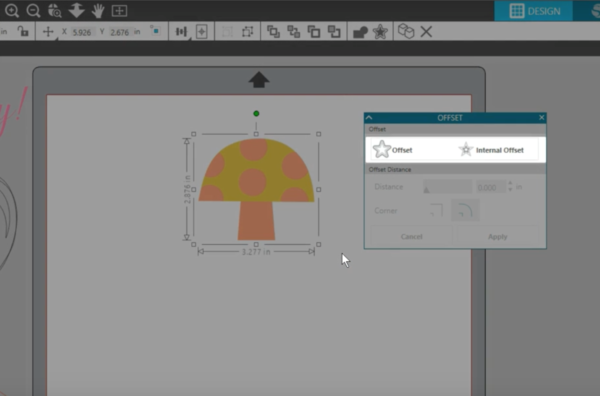Image resolution: width=600 pixels, height=396 pixels.
Task: Click the Weld shapes icon
Action: coord(360,32)
